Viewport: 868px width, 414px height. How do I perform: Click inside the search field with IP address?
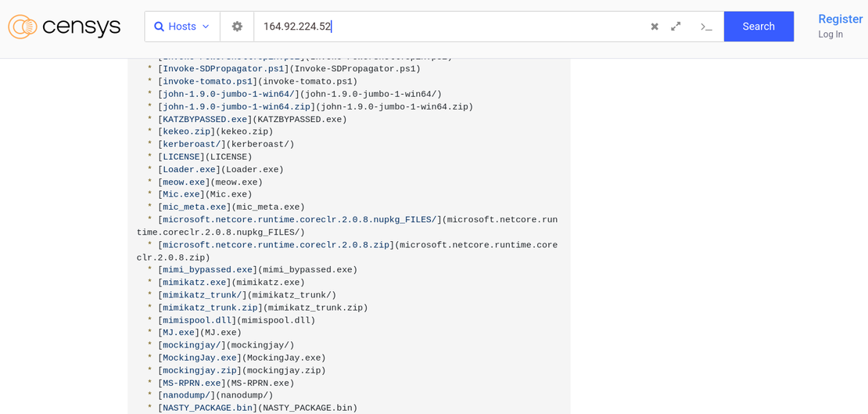pyautogui.click(x=446, y=27)
